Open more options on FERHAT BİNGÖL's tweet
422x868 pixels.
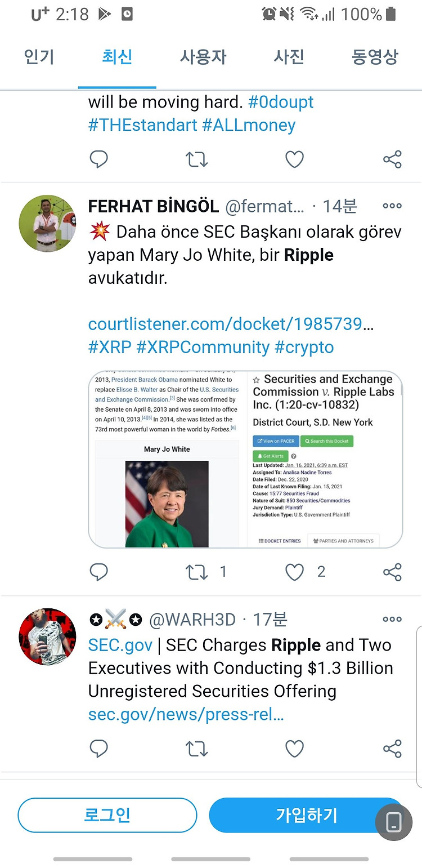coord(392,206)
